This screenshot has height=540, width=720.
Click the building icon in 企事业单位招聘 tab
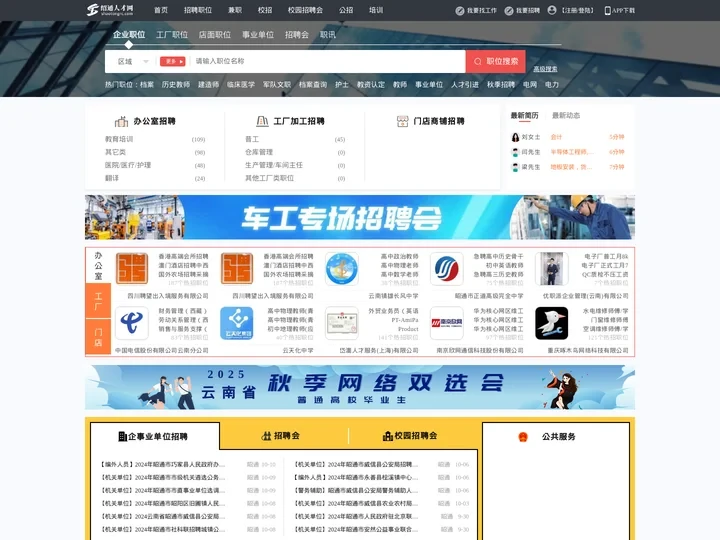tap(123, 436)
